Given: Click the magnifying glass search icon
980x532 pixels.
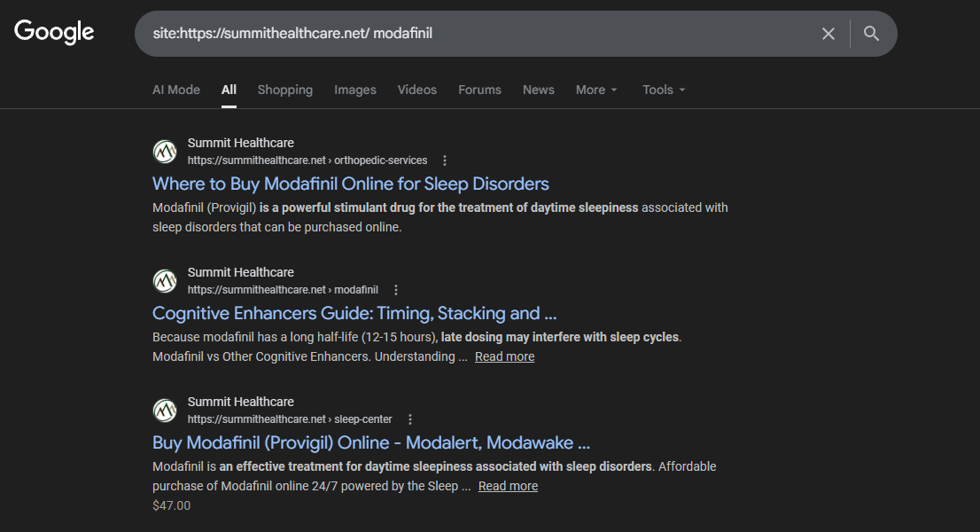Looking at the screenshot, I should point(871,34).
